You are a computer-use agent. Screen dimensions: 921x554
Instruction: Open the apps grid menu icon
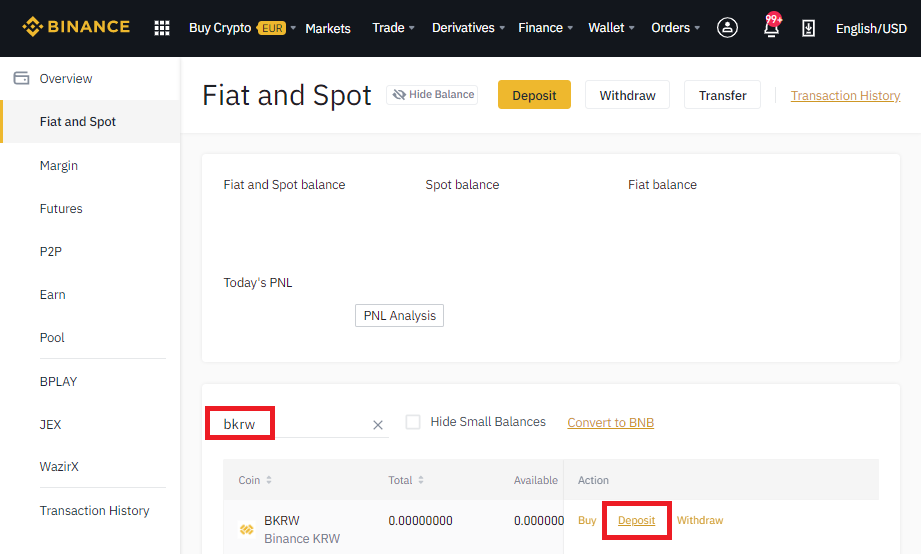click(162, 28)
